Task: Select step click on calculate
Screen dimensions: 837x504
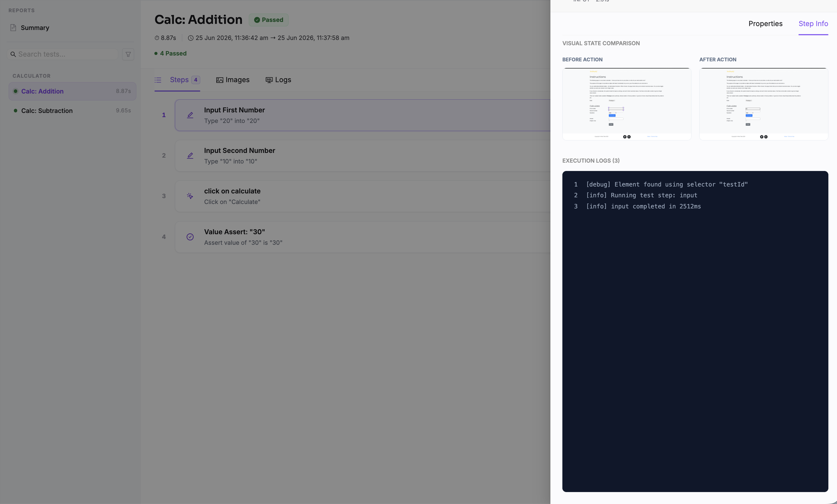Action: point(362,196)
